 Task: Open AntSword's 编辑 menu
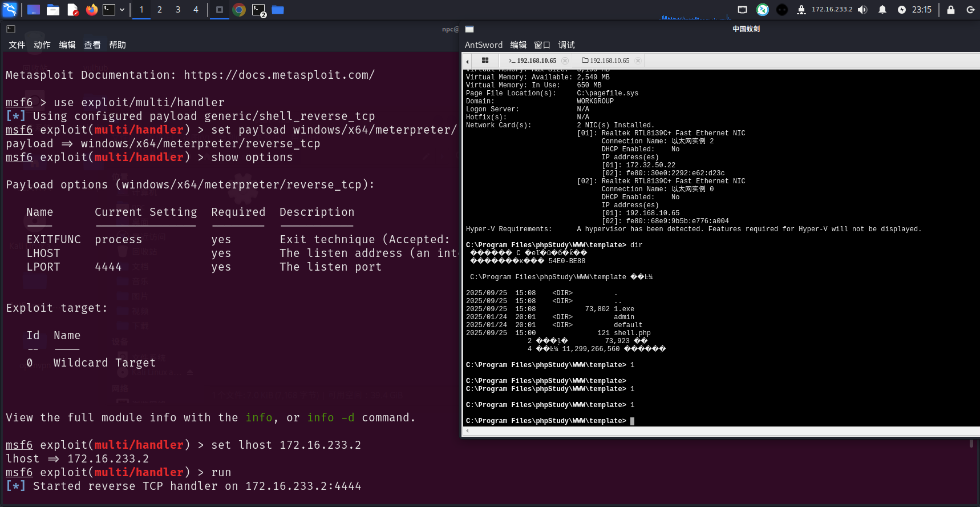(518, 45)
